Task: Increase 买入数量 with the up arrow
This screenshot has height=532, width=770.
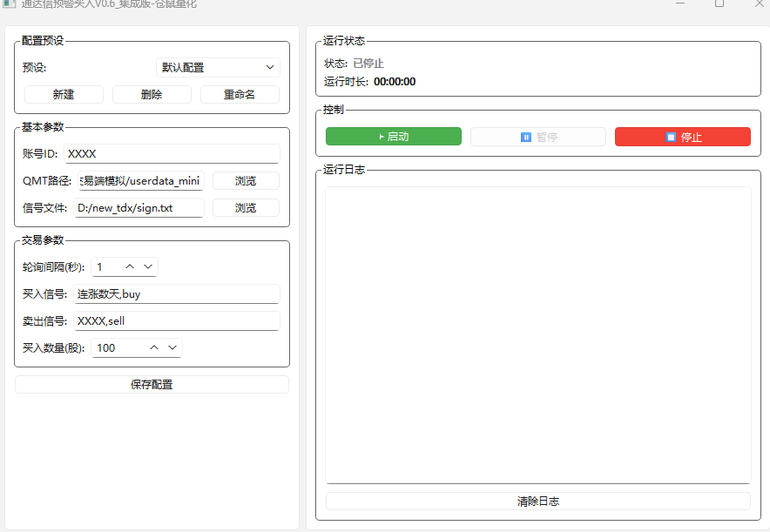Action: coord(154,347)
